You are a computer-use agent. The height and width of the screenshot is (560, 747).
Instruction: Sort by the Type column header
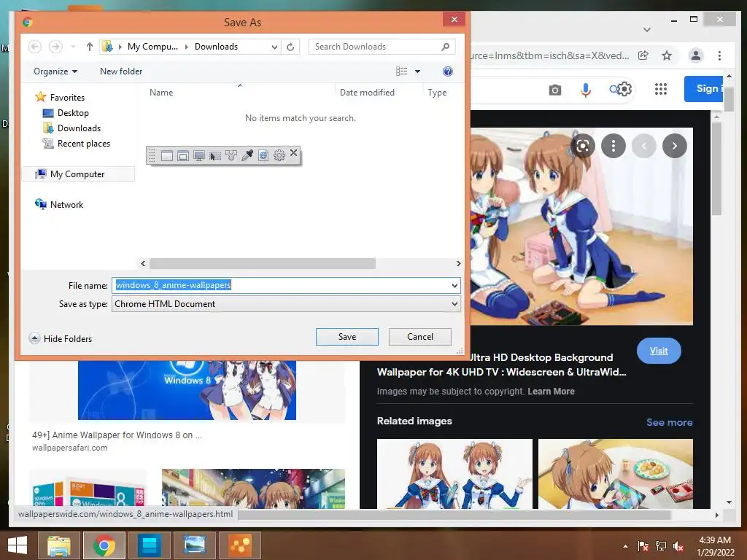point(437,93)
